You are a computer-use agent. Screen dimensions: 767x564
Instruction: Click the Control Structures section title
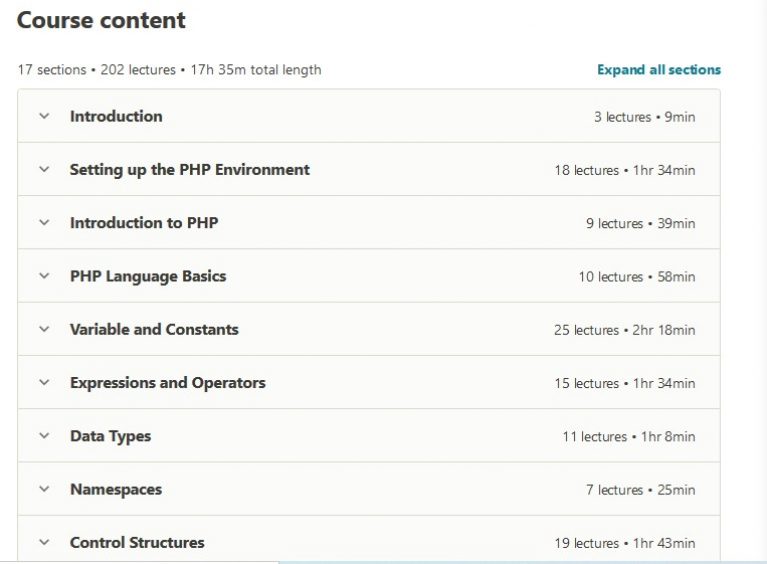pos(137,543)
